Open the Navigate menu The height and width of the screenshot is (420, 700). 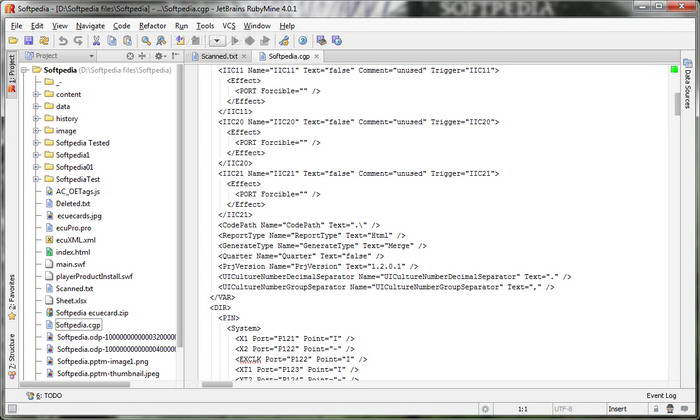point(90,26)
